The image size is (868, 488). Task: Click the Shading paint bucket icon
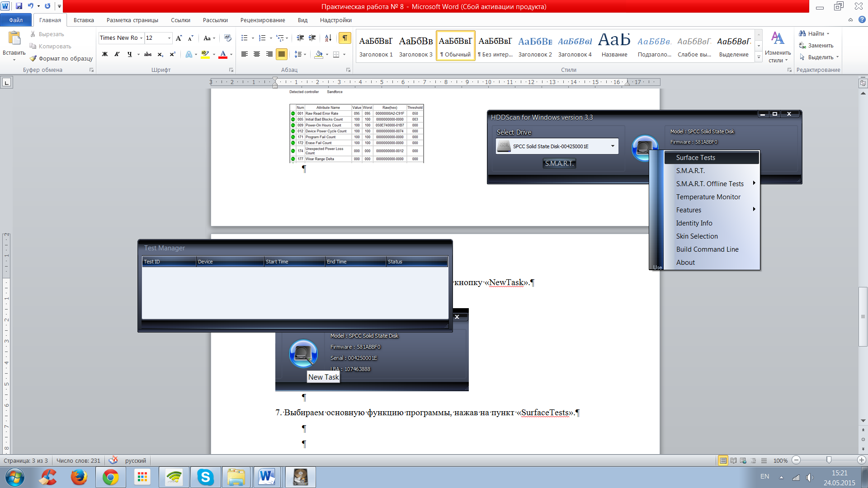coord(319,54)
